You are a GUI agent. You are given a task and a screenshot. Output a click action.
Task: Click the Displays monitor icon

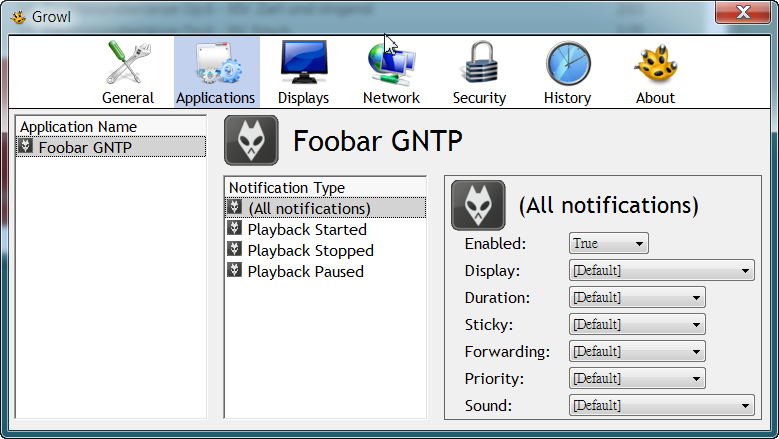click(303, 64)
